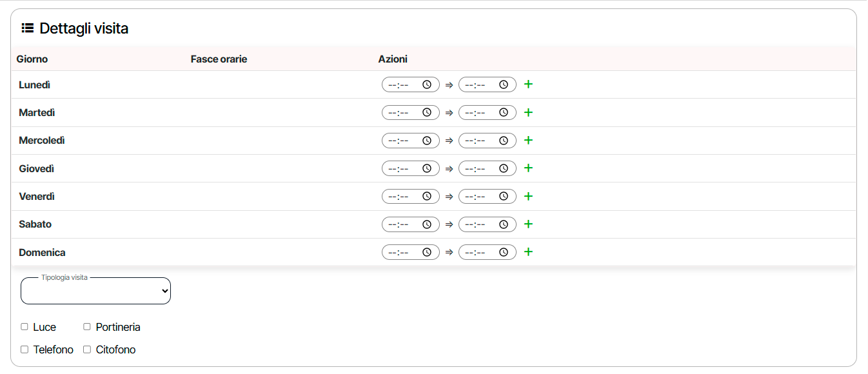Image resolution: width=868 pixels, height=374 pixels.
Task: Toggle the Citofono checkbox
Action: [87, 349]
